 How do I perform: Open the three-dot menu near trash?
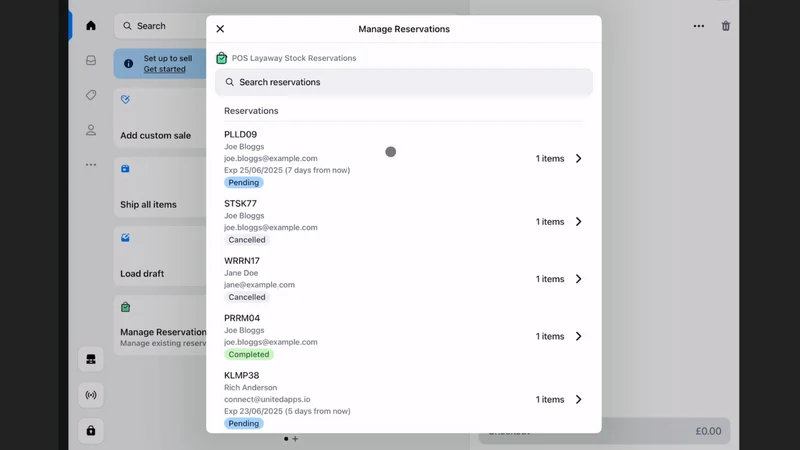tap(698, 26)
